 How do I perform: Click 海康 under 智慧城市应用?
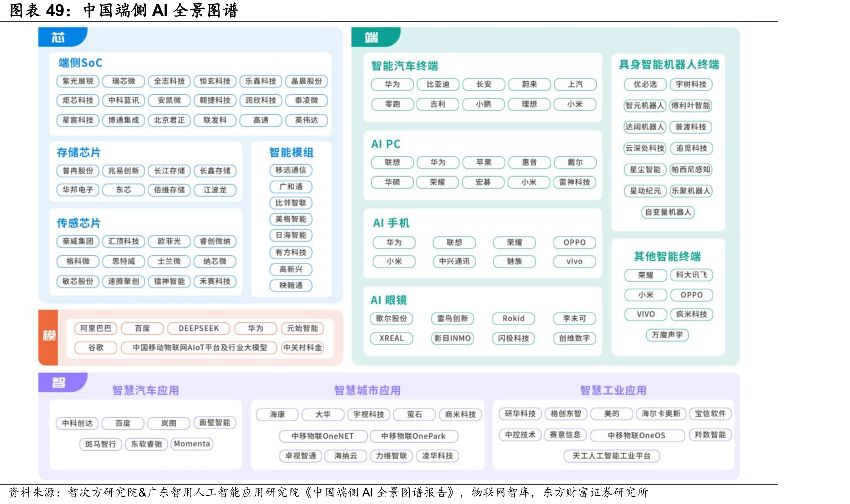coord(278,415)
